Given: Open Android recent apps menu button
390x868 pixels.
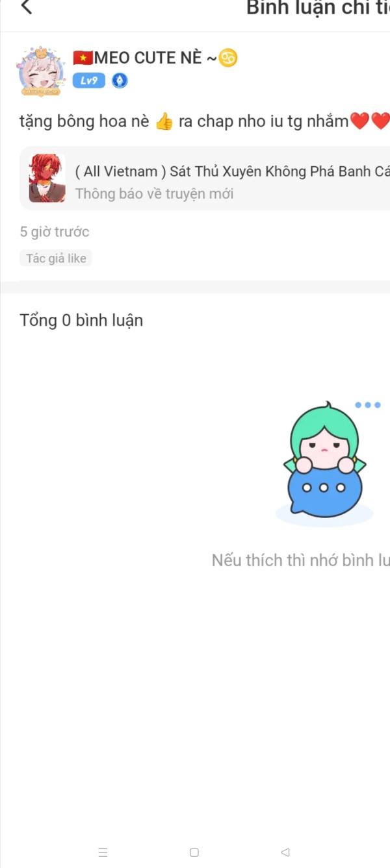Looking at the screenshot, I should [x=103, y=852].
